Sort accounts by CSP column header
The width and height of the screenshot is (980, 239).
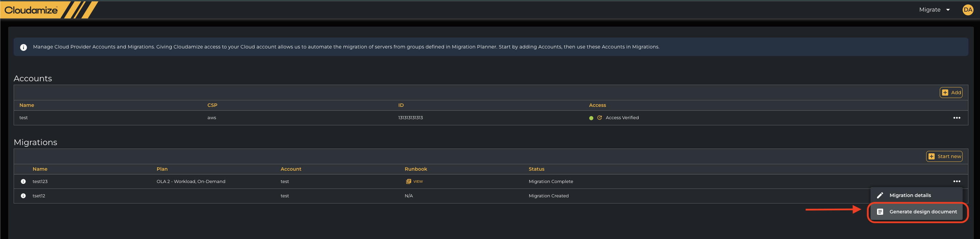(212, 105)
